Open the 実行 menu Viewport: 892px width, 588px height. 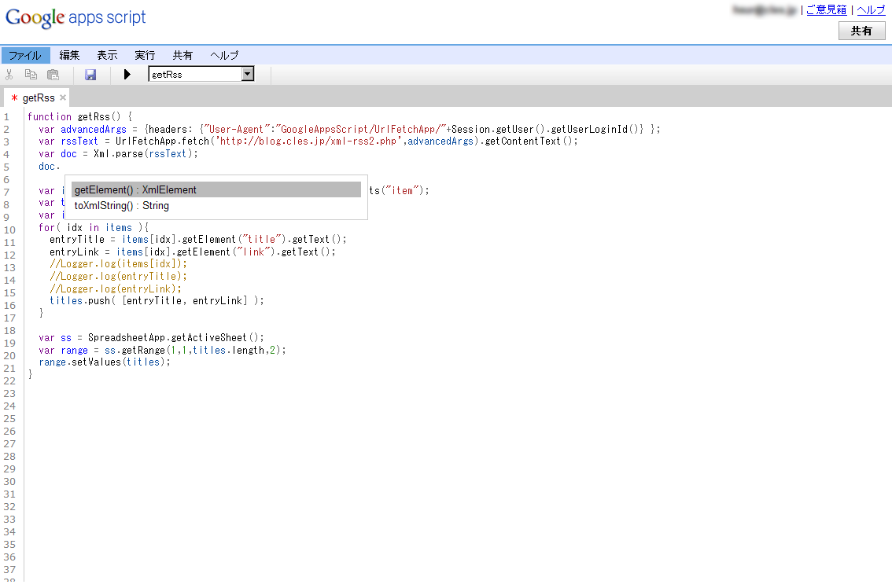(x=145, y=55)
